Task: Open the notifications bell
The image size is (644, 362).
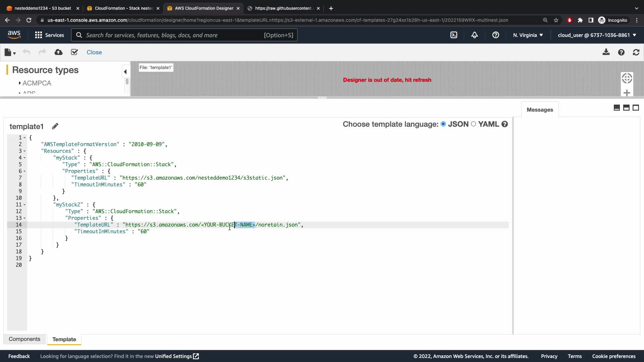Action: pos(475,35)
